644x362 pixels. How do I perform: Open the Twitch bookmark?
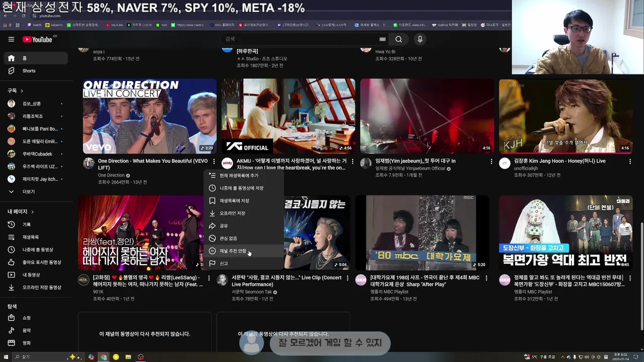[35, 25]
